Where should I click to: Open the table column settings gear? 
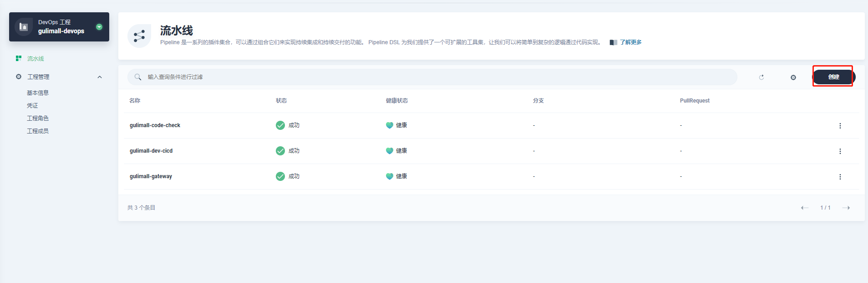[793, 77]
